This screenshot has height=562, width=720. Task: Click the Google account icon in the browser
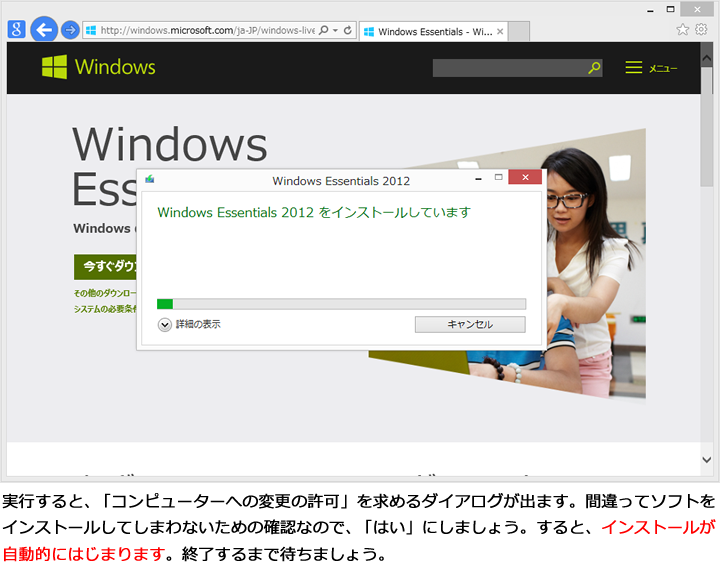click(16, 29)
